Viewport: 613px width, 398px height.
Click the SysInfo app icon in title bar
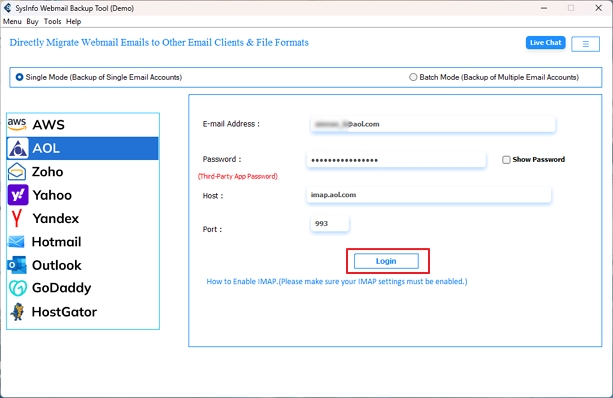[x=7, y=8]
